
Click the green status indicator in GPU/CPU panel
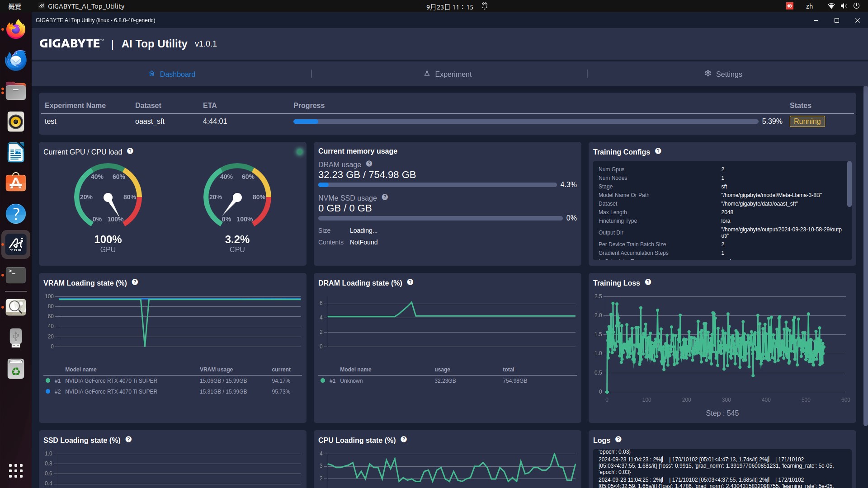click(x=299, y=152)
